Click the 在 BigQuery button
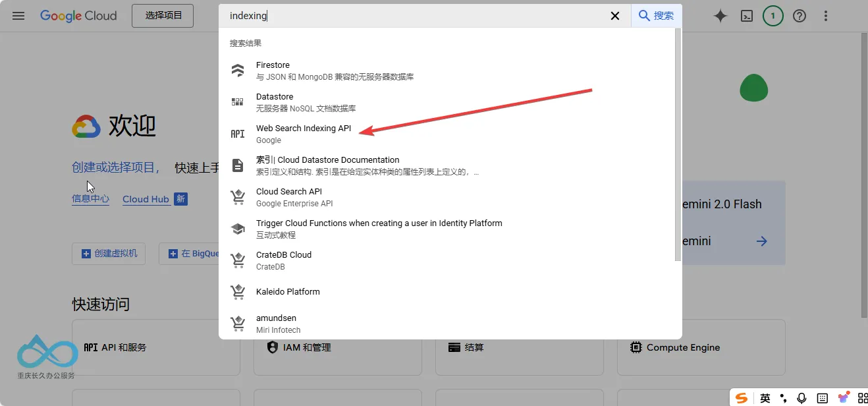 tap(190, 253)
